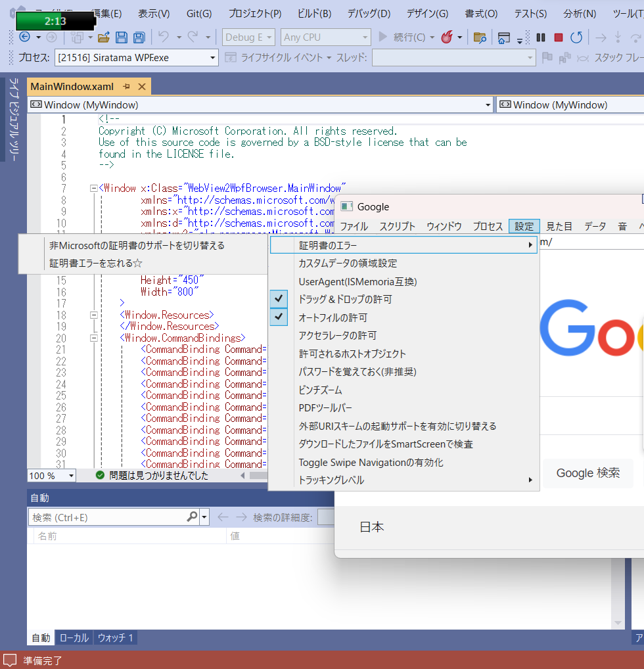Image resolution: width=644 pixels, height=669 pixels.
Task: Open the トラッキングレベル submenu item
Action: point(403,480)
